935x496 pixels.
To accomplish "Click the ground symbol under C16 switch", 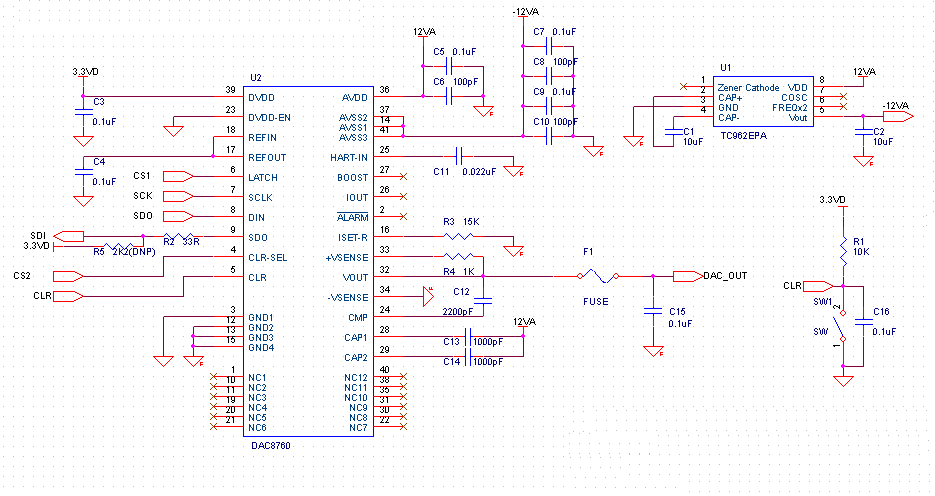I will pos(843,380).
